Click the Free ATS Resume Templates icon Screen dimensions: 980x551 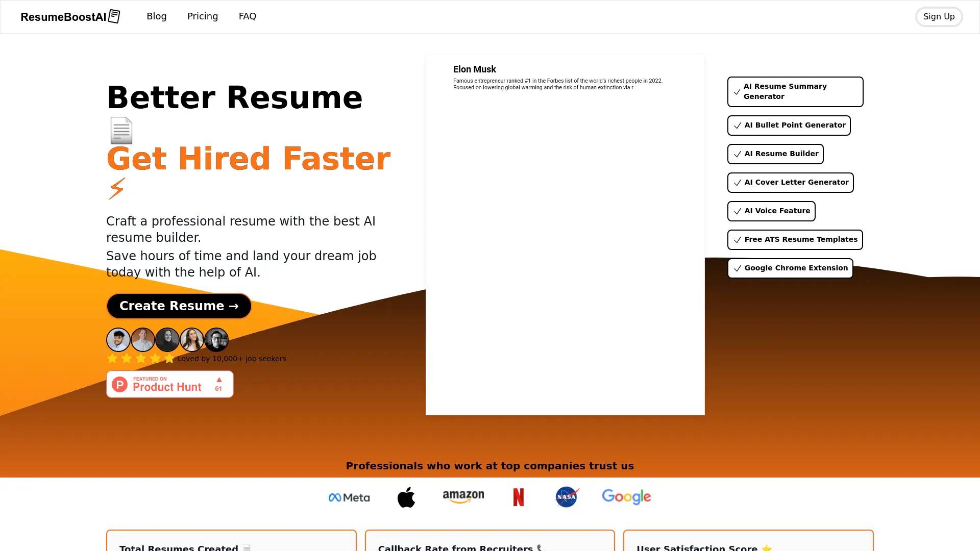click(x=738, y=239)
